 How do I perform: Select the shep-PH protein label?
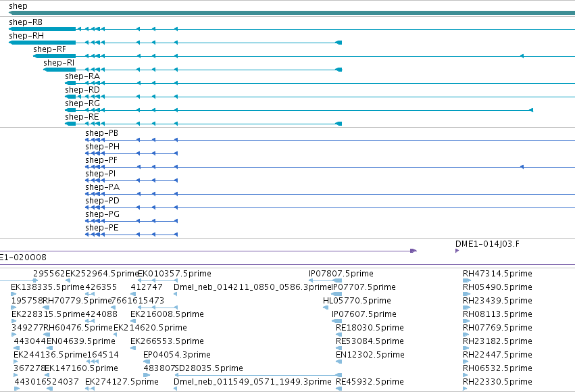coord(102,147)
